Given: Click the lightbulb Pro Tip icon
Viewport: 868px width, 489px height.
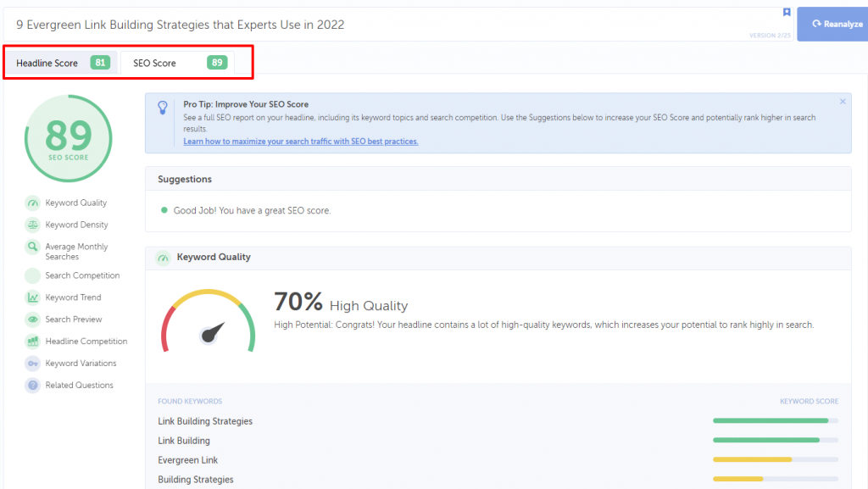Looking at the screenshot, I should point(163,108).
